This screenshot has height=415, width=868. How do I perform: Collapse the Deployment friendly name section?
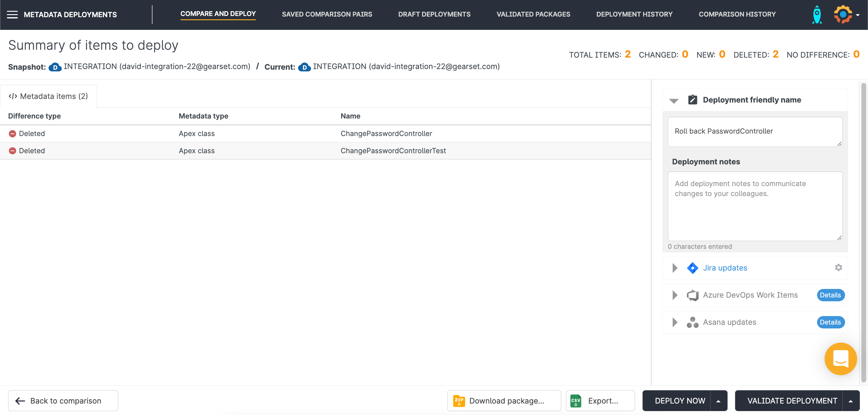[x=674, y=100]
